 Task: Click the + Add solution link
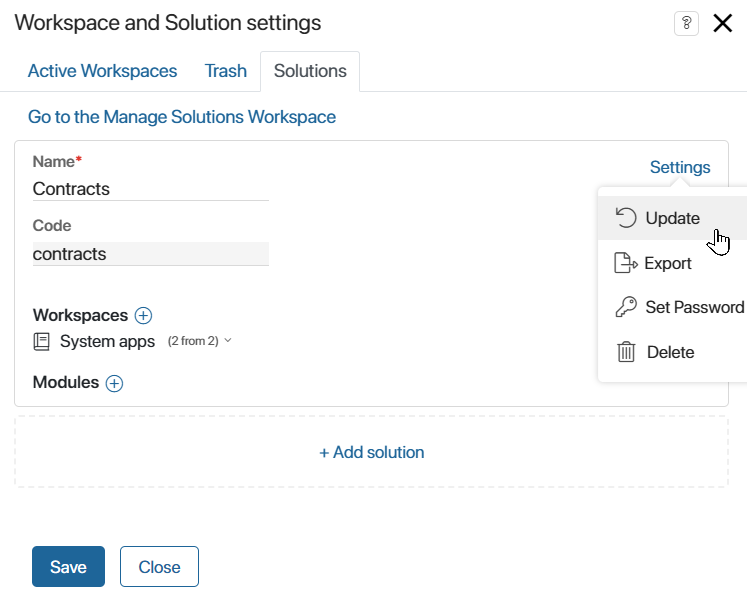point(372,452)
